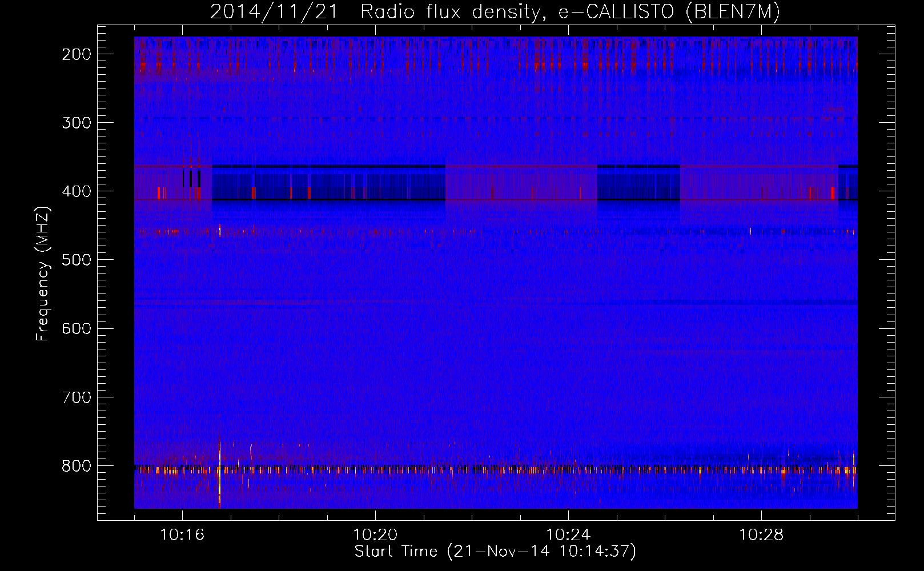Select the 300 frequency tick label

pyautogui.click(x=77, y=123)
